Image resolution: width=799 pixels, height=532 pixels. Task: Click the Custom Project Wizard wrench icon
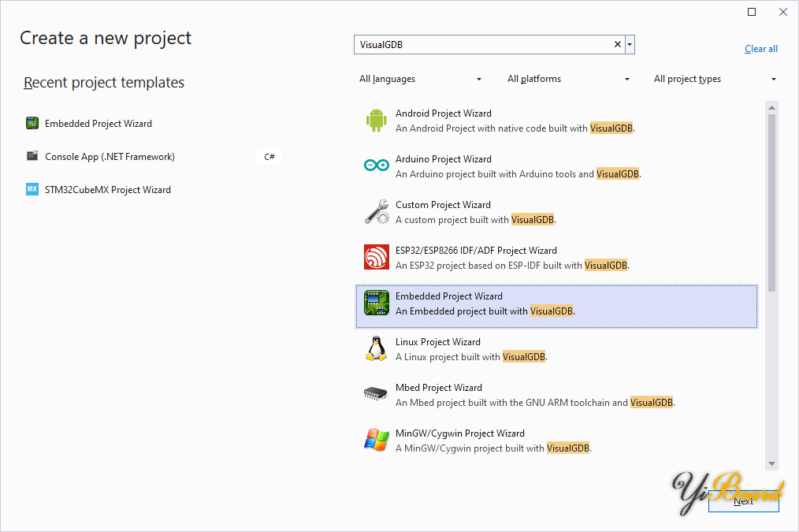(376, 211)
